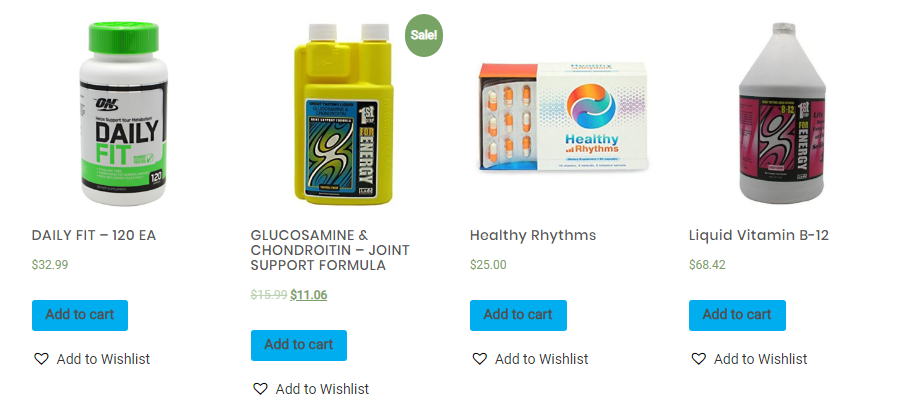This screenshot has height=413, width=909.
Task: View the yellow Glucosamine bottle image
Action: point(343,114)
